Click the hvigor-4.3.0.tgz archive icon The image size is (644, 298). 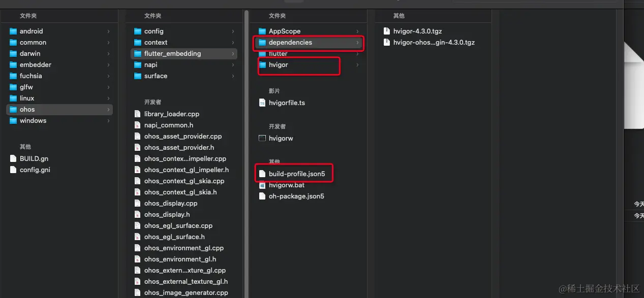click(387, 31)
